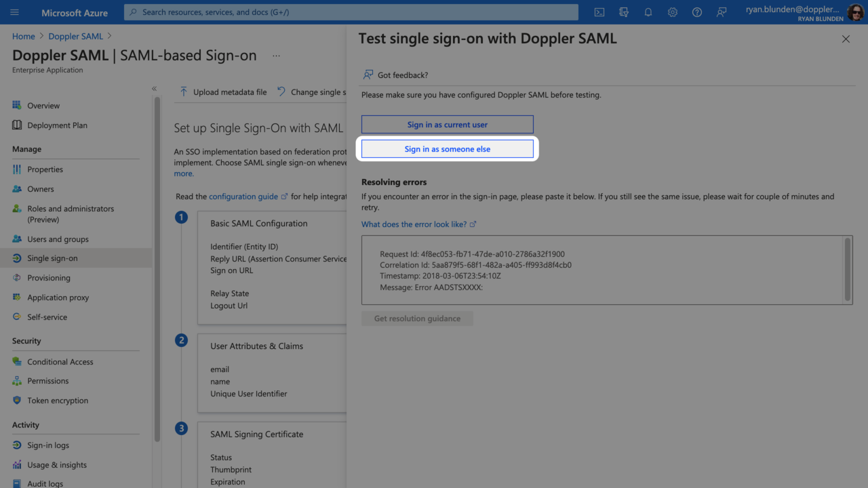Screen dimensions: 868x488
Task: Close the Test single sign-on panel
Action: pyautogui.click(x=846, y=39)
